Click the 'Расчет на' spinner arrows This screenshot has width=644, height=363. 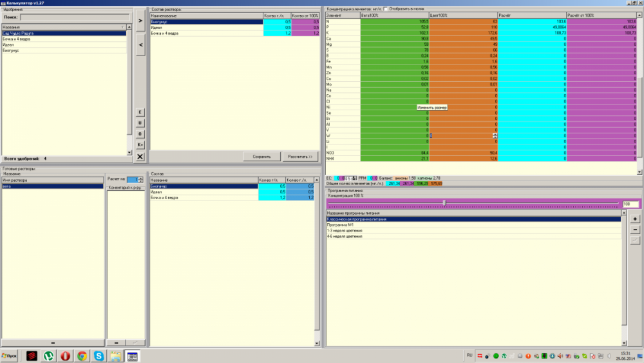pyautogui.click(x=140, y=180)
